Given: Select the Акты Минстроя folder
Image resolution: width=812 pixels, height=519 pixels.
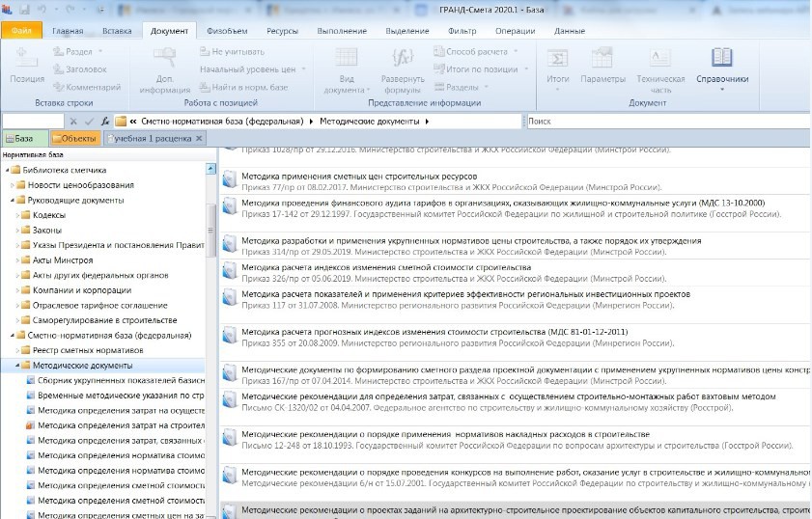Looking at the screenshot, I should [x=63, y=260].
